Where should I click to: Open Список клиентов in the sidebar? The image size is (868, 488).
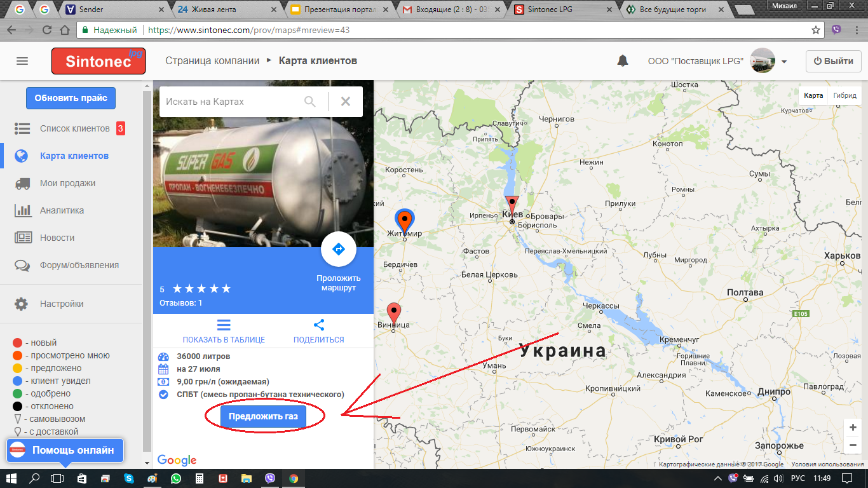74,128
